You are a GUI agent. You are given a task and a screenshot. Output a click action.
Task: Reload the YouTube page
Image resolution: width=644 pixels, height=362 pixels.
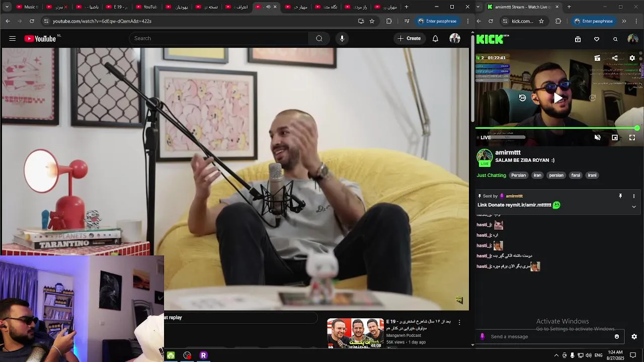coord(32,21)
